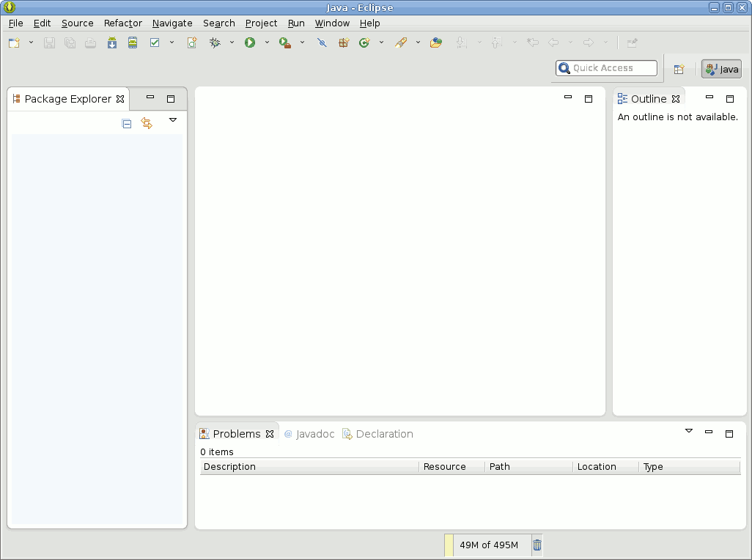Expand the Android Lint dropdown arrow
Screen dimensions: 752x560
click(172, 43)
